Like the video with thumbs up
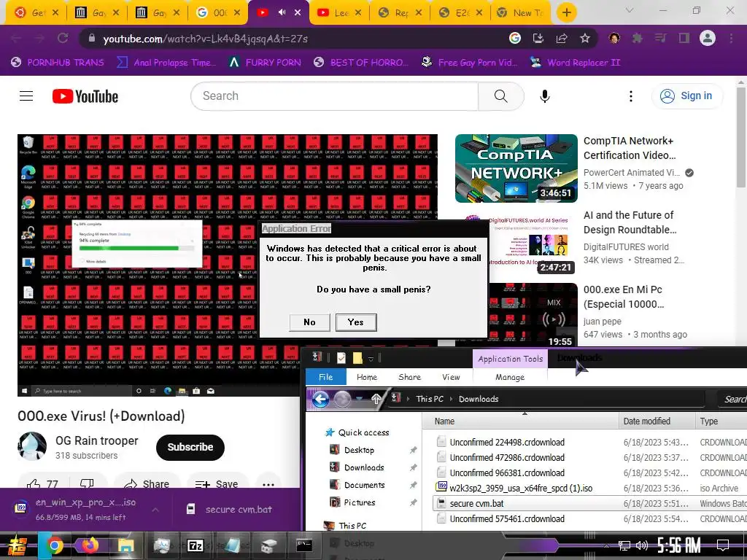Screen dimensions: 747x560 (42, 484)
